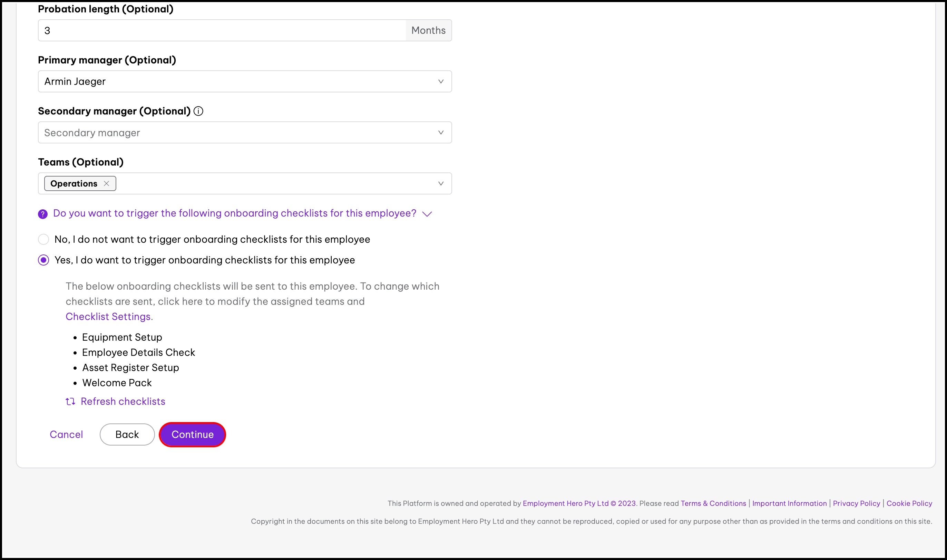Click the Secondary manager info icon
Screen dimensions: 947x560
tap(198, 111)
